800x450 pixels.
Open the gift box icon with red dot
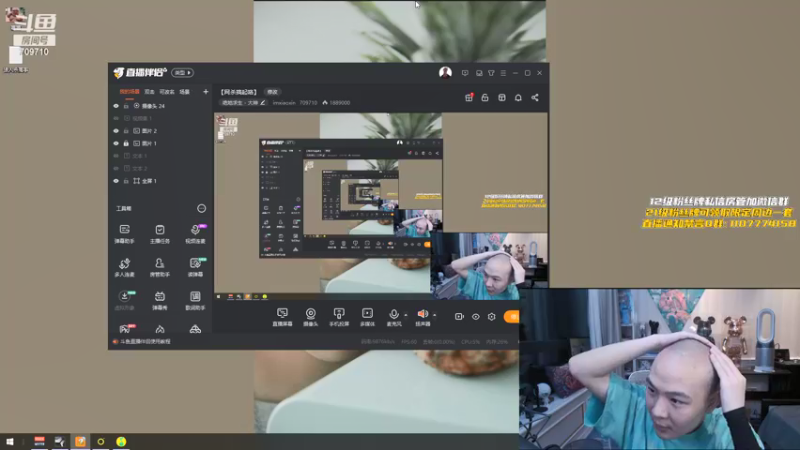click(x=469, y=97)
